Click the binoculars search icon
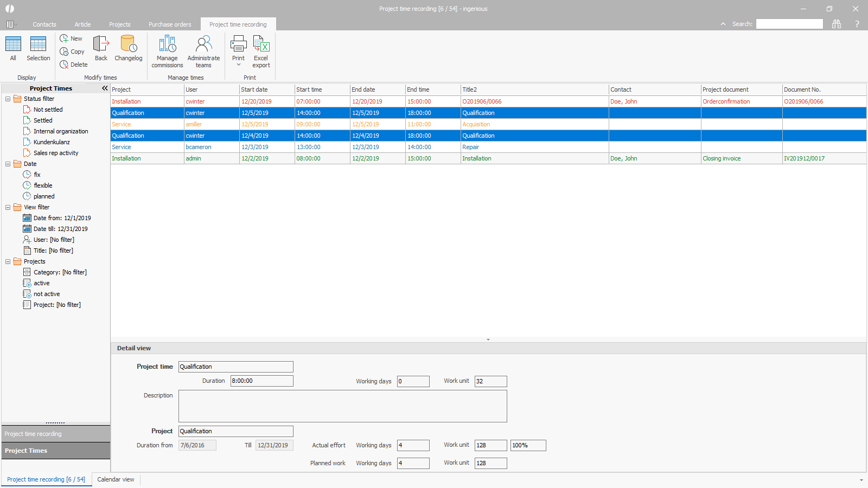The image size is (868, 488). (837, 24)
